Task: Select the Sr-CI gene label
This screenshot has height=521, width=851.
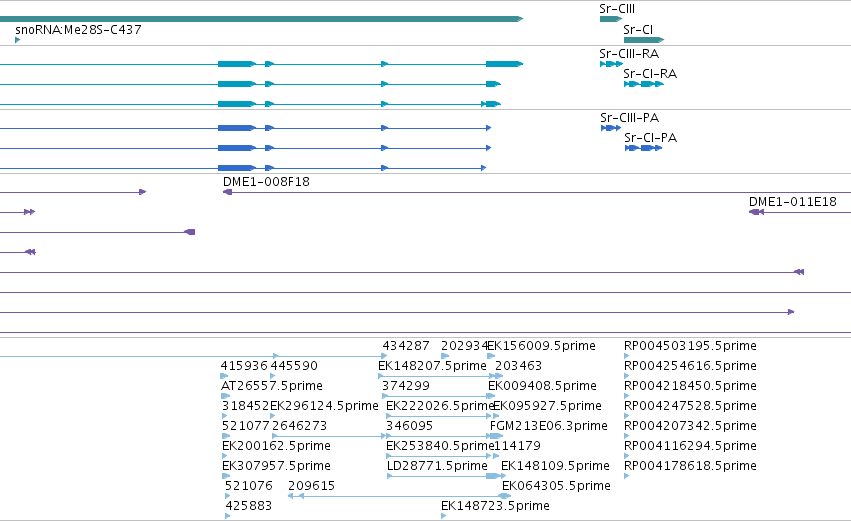Action: [x=638, y=29]
